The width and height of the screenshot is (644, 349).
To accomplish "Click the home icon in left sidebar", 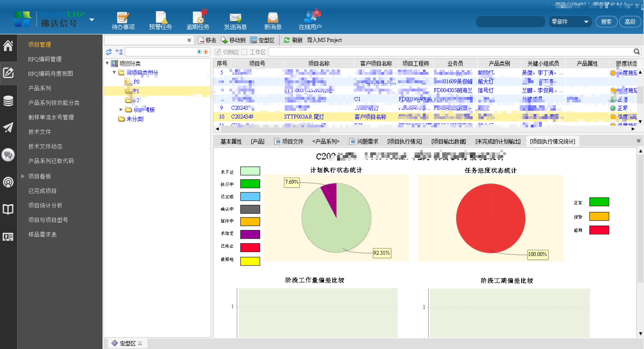I will pyautogui.click(x=8, y=46).
